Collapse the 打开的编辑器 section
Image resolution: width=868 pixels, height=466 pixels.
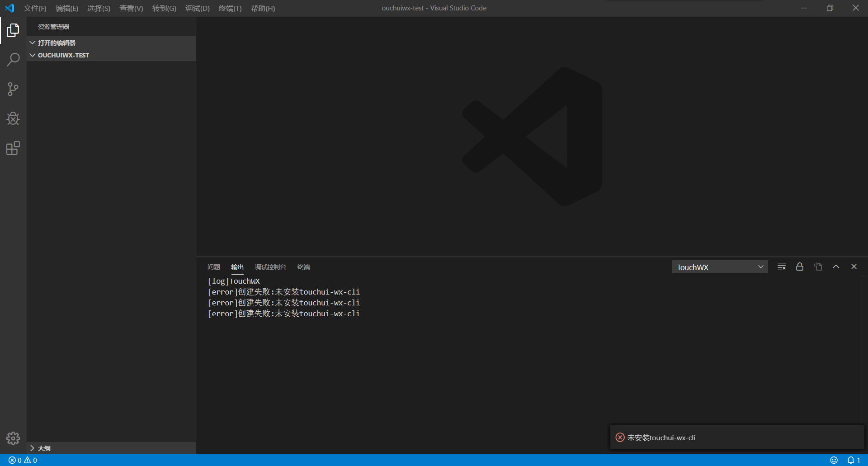tap(111, 43)
